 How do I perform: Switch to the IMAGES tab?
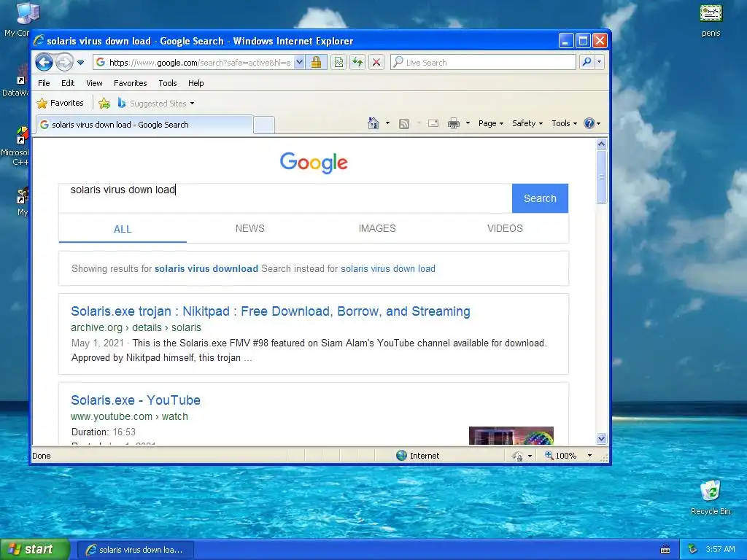(x=377, y=228)
